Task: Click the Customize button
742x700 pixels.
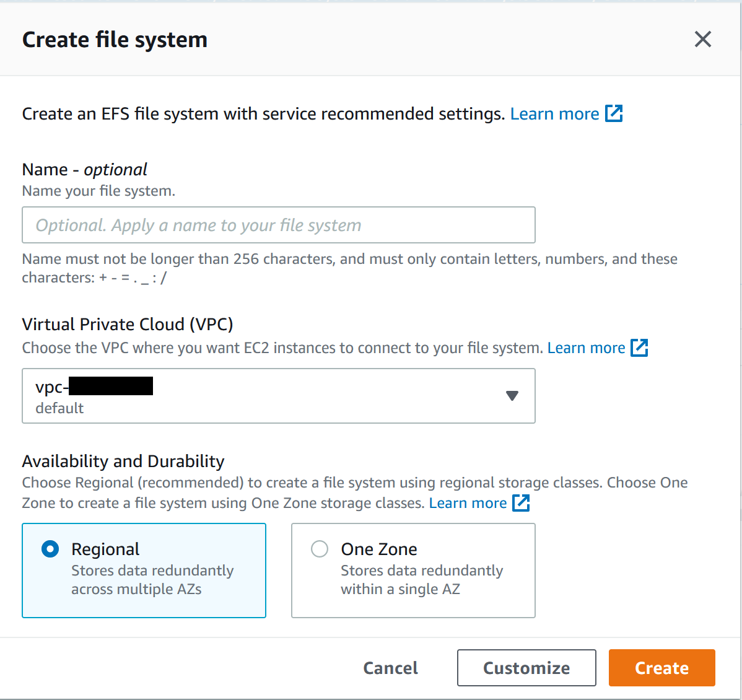Action: pyautogui.click(x=526, y=668)
